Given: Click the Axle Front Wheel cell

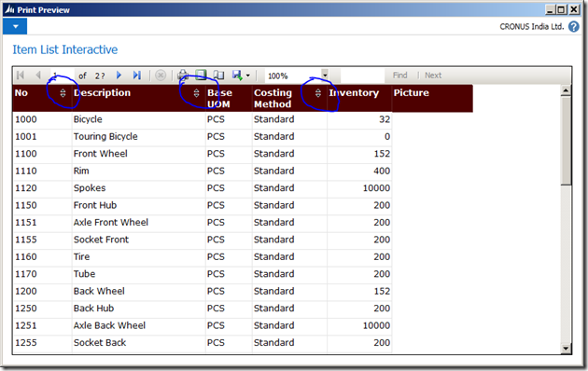Looking at the screenshot, I should pos(139,223).
